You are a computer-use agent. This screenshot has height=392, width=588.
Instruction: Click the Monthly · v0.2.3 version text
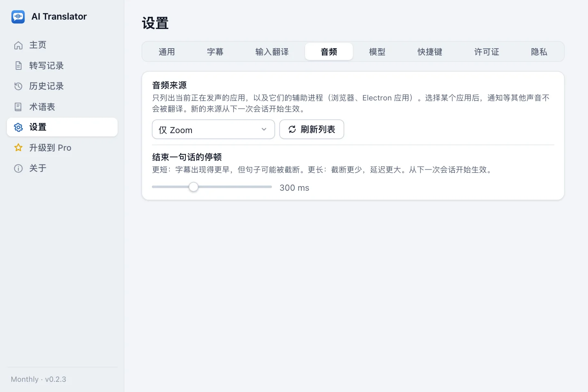(x=38, y=379)
